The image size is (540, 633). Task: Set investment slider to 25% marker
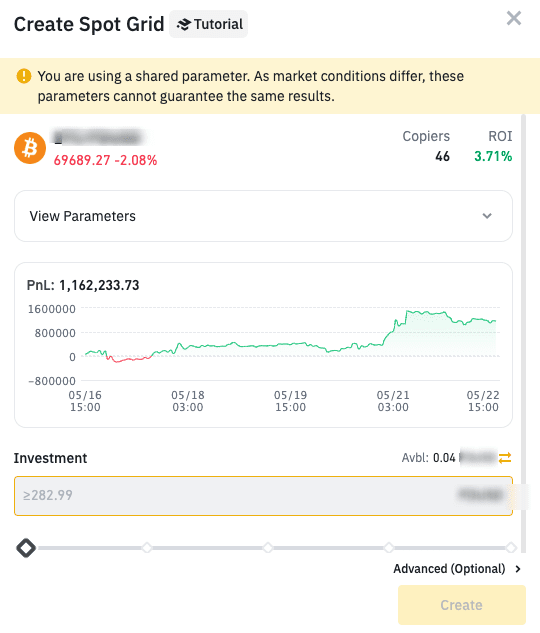coord(147,548)
